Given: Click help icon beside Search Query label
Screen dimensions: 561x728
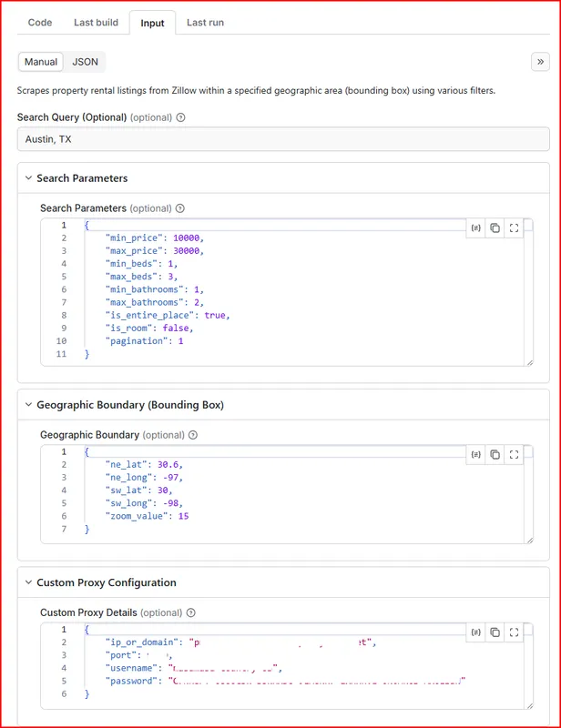Looking at the screenshot, I should pos(180,117).
